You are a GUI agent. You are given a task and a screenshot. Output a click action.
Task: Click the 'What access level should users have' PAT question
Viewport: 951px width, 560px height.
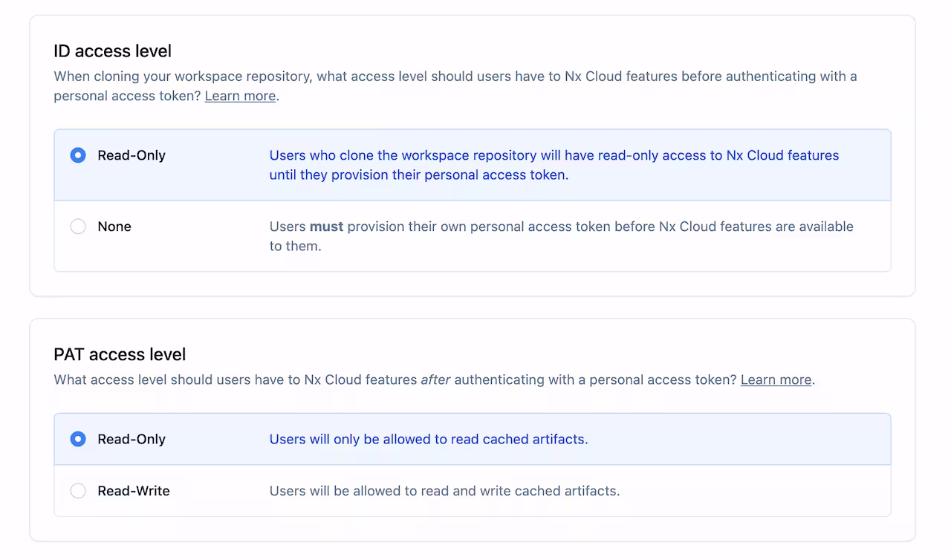235,380
